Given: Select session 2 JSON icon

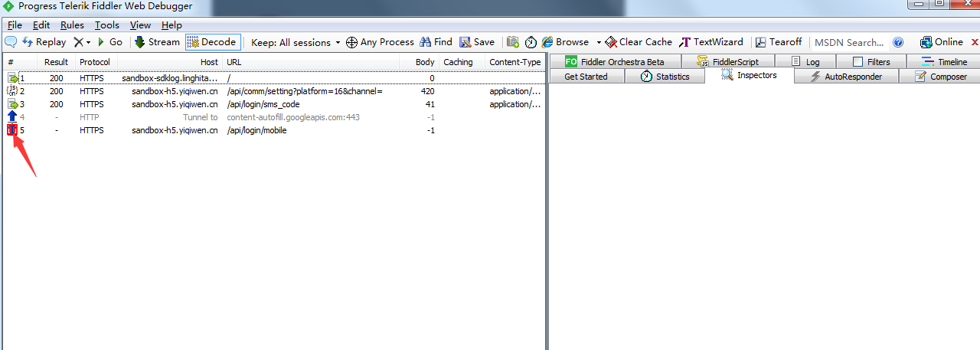Looking at the screenshot, I should [x=12, y=91].
